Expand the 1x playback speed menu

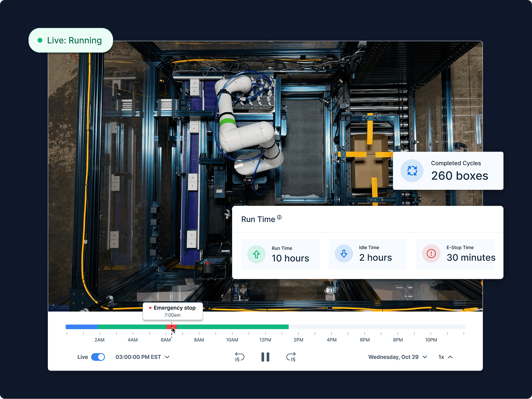coord(445,357)
